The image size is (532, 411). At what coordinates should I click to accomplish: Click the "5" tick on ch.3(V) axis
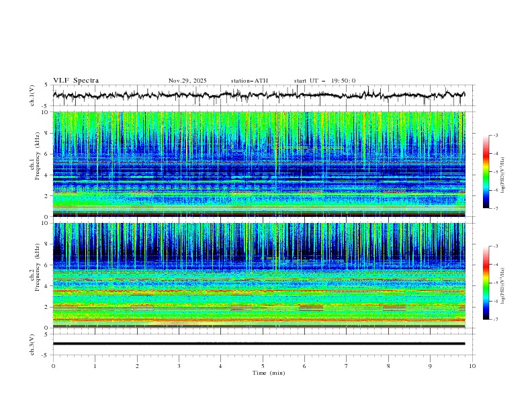tap(46, 334)
